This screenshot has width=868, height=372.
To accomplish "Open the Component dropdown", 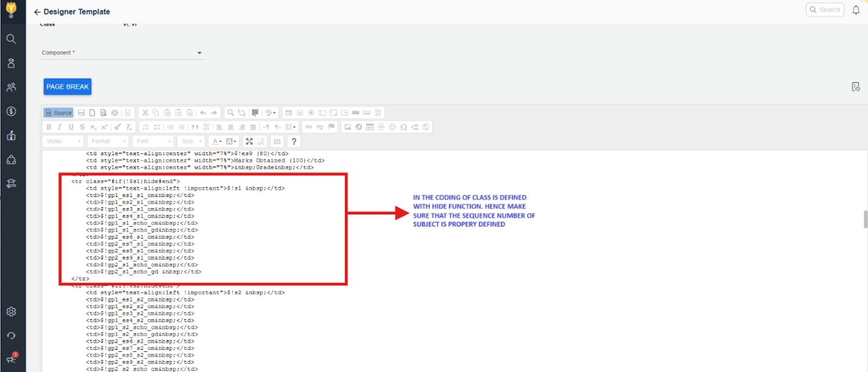I will [123, 53].
